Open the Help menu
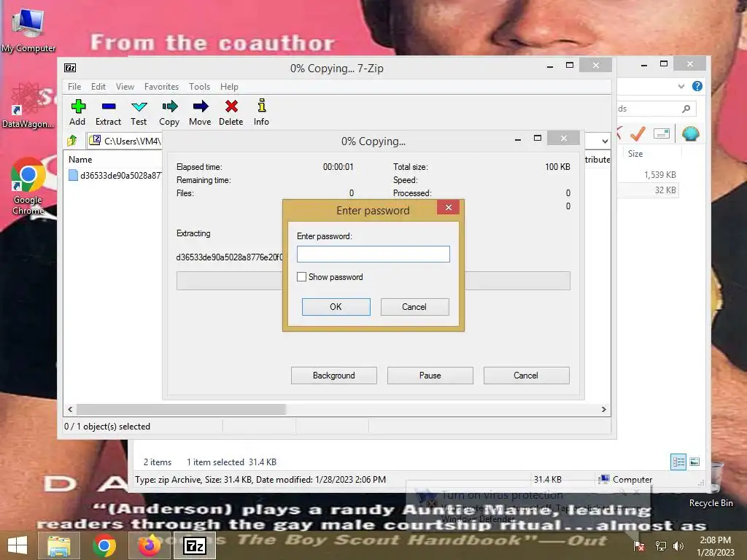This screenshot has height=560, width=747. click(x=229, y=87)
